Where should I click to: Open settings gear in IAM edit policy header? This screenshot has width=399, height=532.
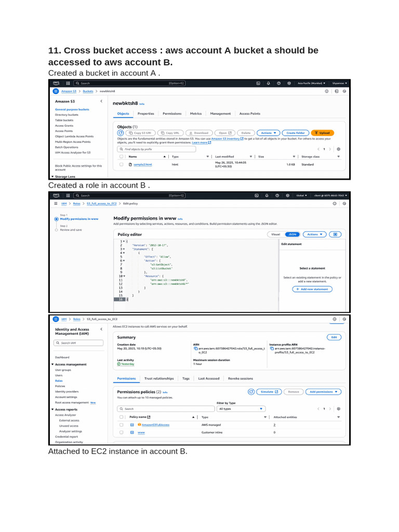[x=287, y=195]
